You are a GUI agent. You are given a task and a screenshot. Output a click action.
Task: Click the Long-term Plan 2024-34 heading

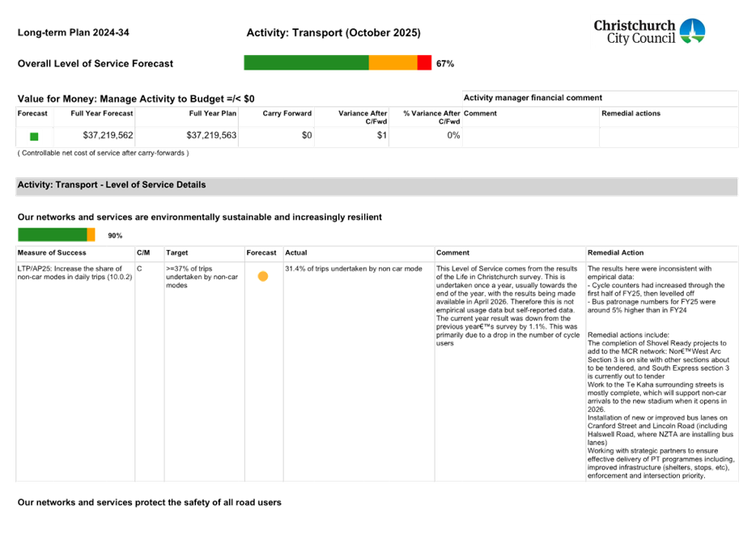click(74, 33)
